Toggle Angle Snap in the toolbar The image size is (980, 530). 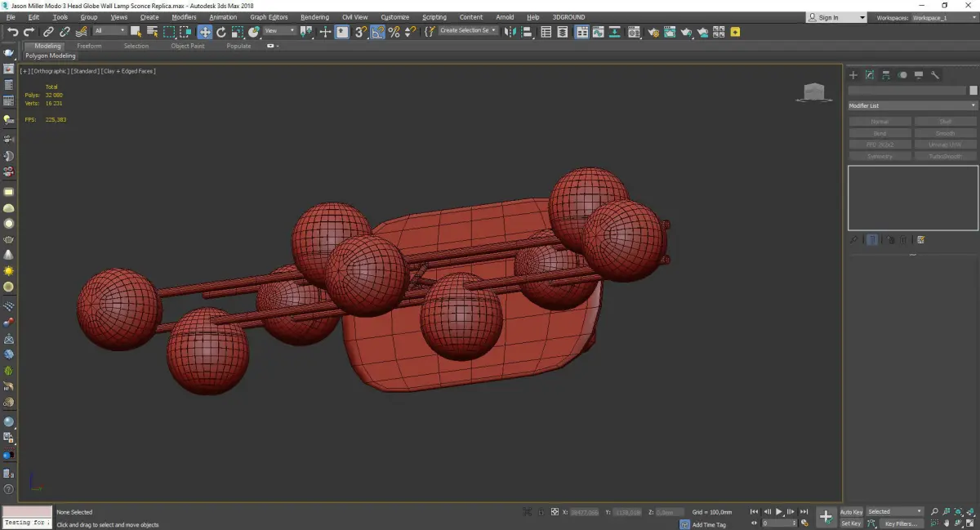click(x=378, y=32)
